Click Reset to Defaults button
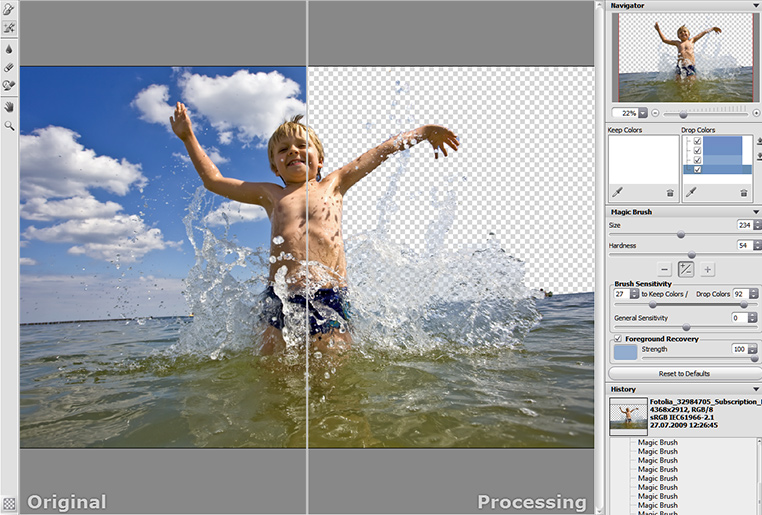This screenshot has width=762, height=515. (x=684, y=374)
